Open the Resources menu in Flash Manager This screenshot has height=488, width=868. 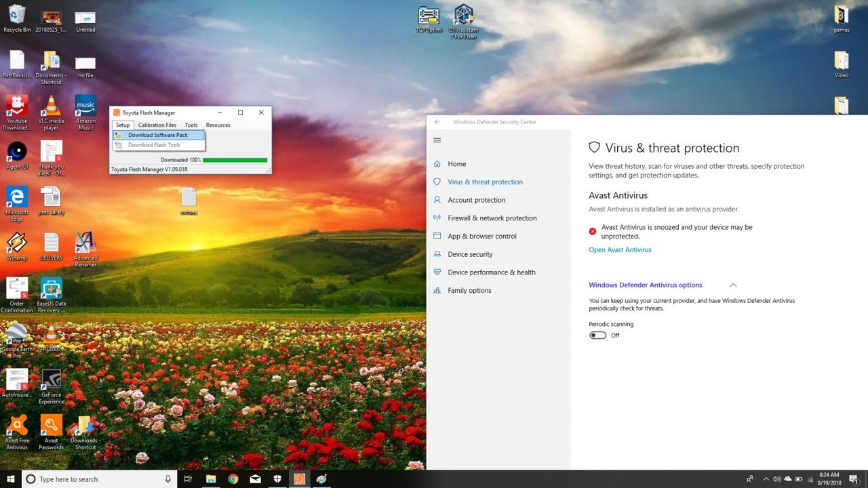coord(218,125)
